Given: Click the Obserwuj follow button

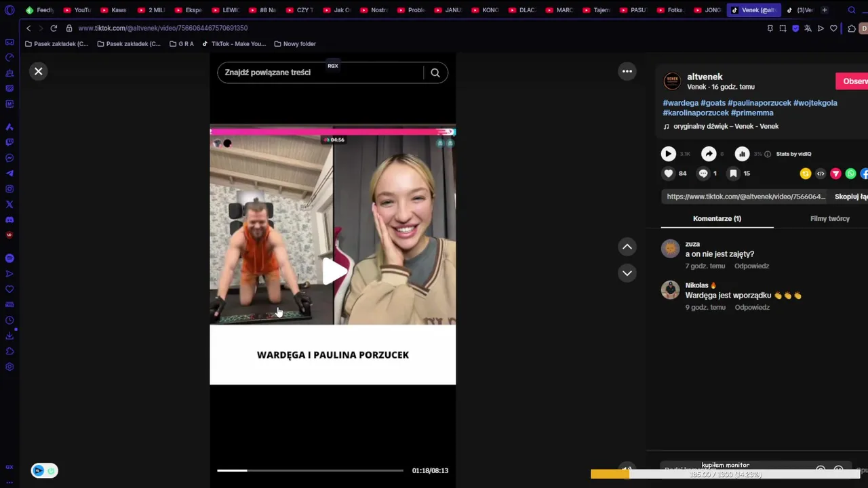Looking at the screenshot, I should [852, 81].
